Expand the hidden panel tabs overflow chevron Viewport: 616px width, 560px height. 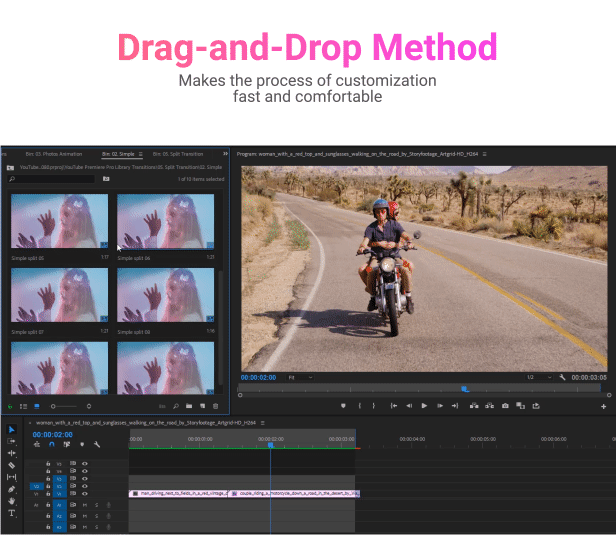(225, 154)
